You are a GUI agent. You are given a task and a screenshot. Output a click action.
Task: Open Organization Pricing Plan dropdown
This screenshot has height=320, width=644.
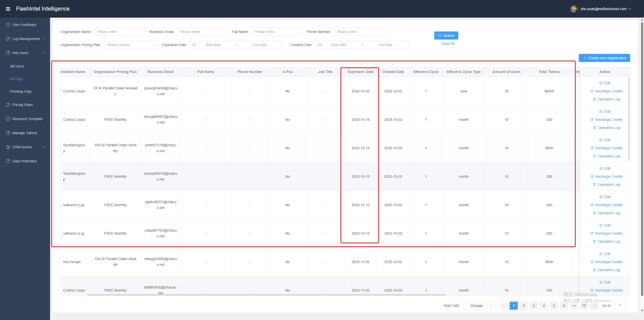pos(132,45)
